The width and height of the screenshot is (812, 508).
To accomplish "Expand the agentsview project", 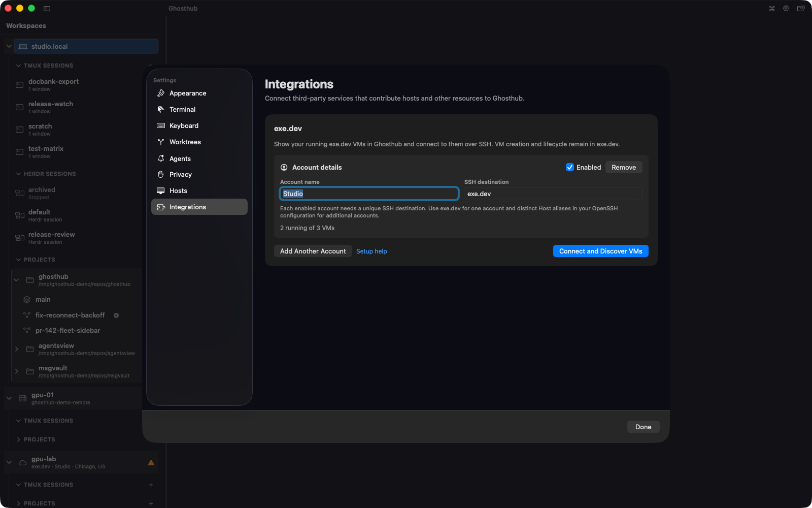I will coord(16,349).
